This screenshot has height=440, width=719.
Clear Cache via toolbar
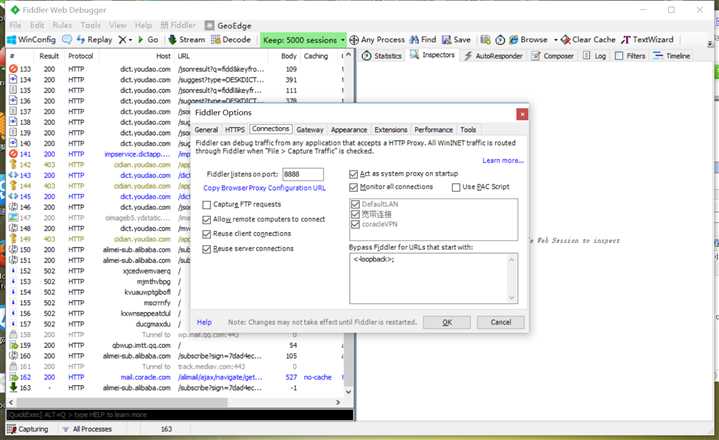point(588,40)
